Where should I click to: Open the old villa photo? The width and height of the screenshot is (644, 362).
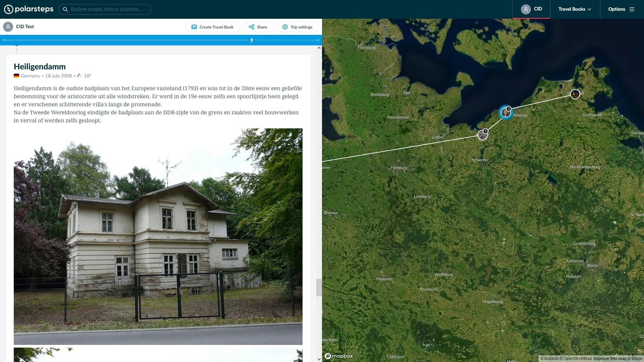coord(158,236)
